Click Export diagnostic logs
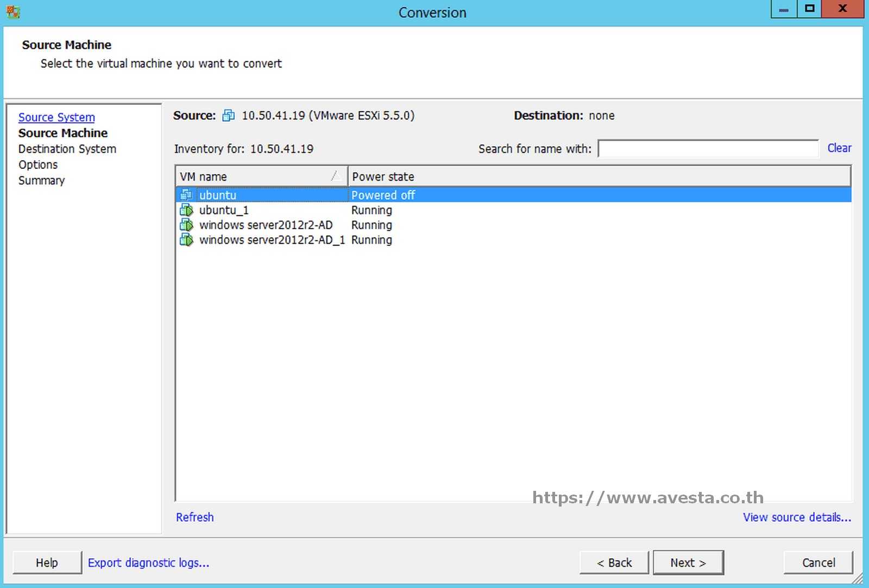Image resolution: width=869 pixels, height=588 pixels. tap(149, 562)
